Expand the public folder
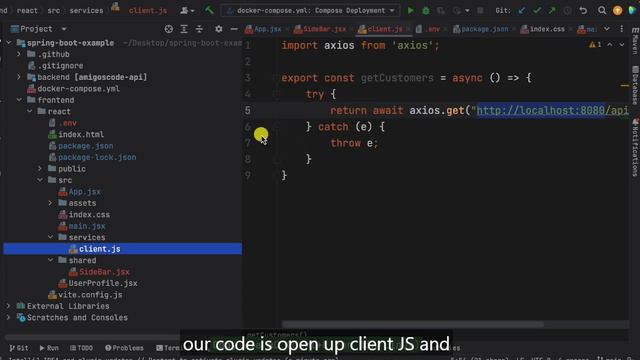The width and height of the screenshot is (640, 360). 40,169
